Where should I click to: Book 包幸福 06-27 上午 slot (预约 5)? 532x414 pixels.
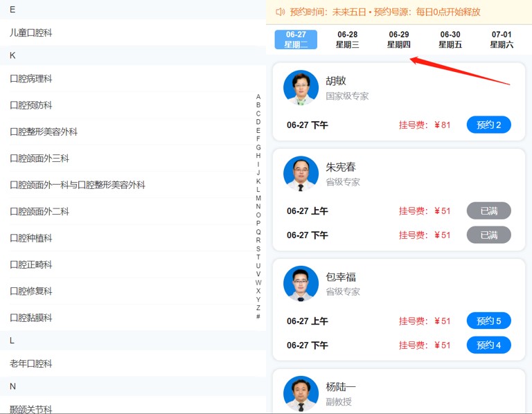(488, 321)
